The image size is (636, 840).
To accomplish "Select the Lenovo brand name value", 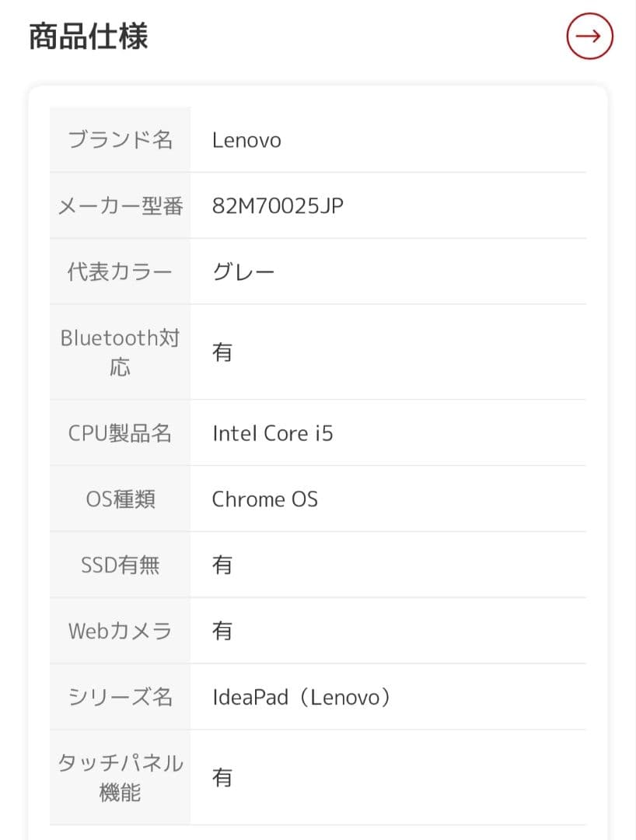I will tap(246, 140).
